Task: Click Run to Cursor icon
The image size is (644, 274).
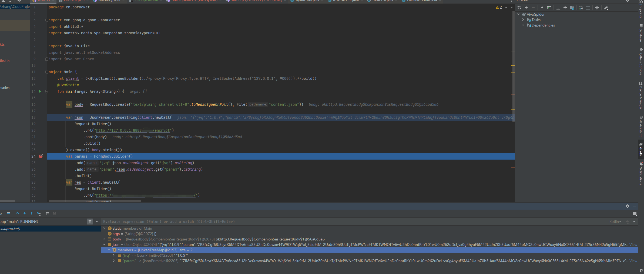Action: pyautogui.click(x=39, y=214)
